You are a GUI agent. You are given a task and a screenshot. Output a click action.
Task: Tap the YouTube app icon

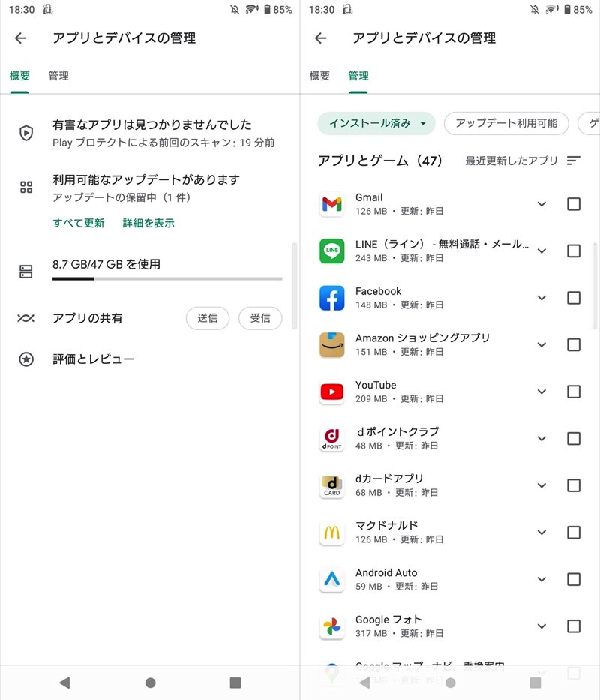click(331, 392)
